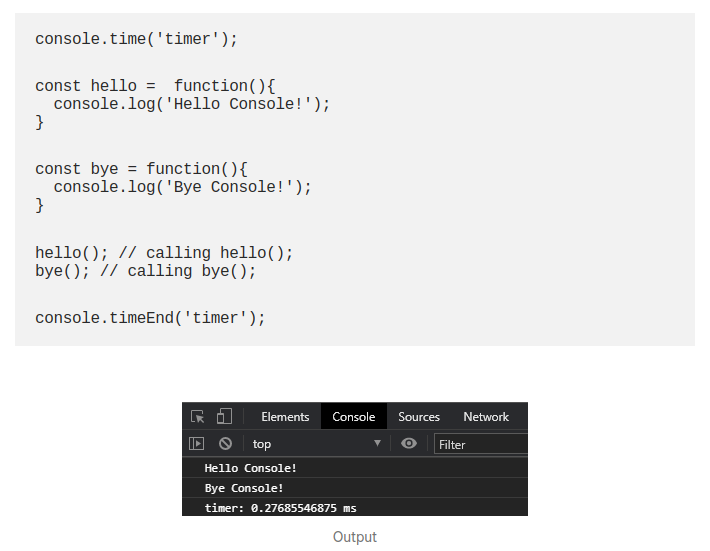Open the Sources tab
The height and width of the screenshot is (551, 710).
(419, 417)
